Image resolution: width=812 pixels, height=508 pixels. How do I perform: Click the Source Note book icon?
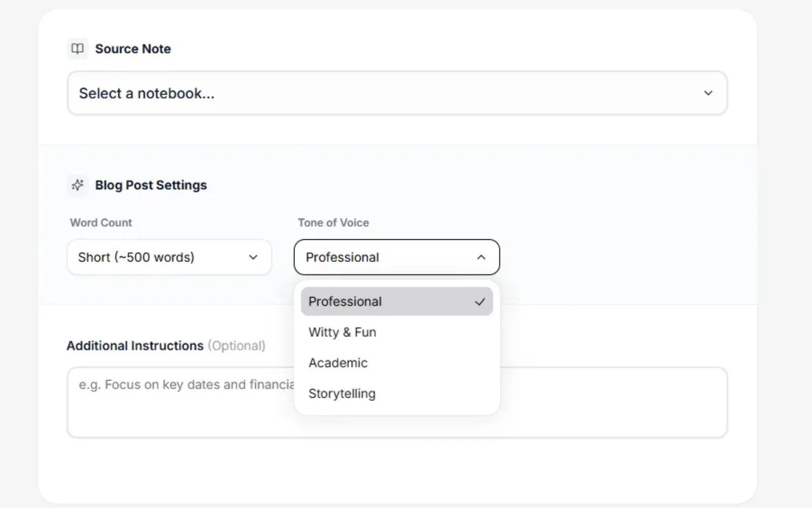(77, 48)
